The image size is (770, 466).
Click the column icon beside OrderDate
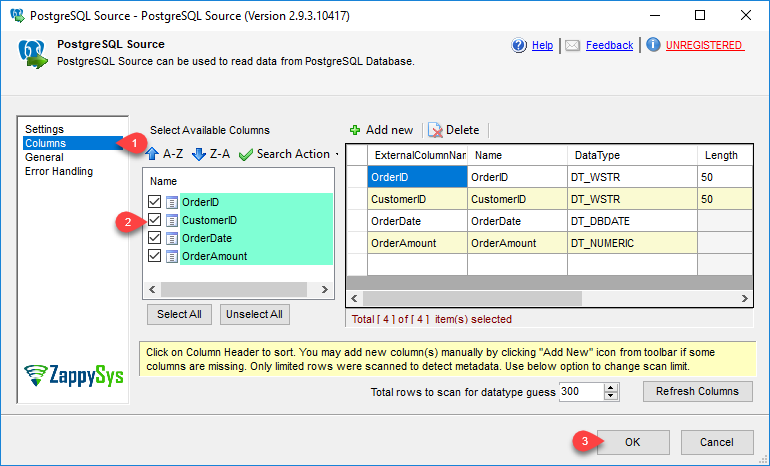172,238
